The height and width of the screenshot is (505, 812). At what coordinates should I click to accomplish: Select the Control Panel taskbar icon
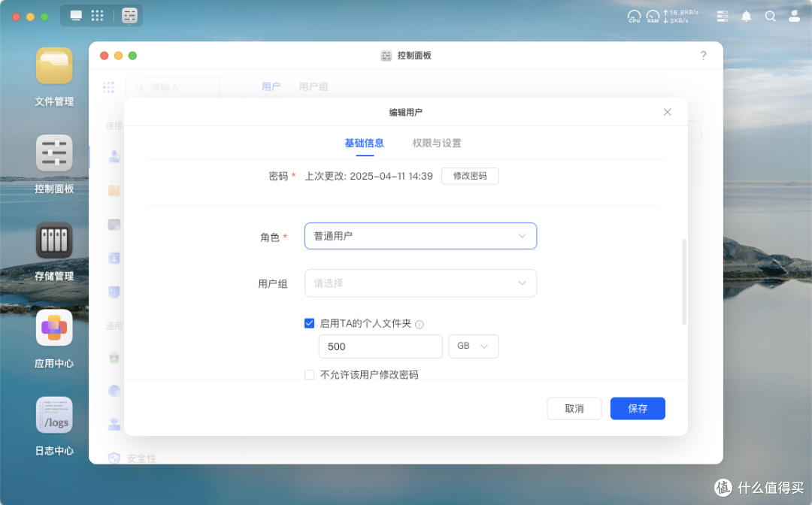129,16
